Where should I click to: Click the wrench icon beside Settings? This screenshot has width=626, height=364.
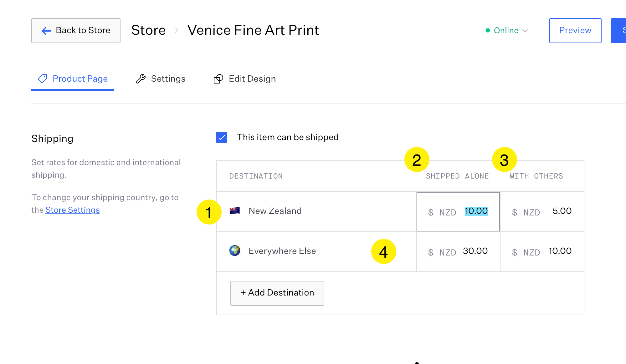tap(141, 79)
